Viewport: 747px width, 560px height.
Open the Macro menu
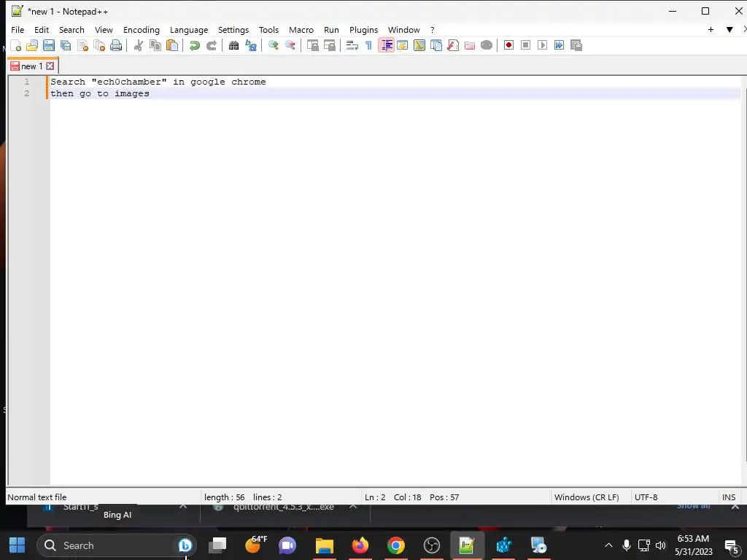tap(301, 29)
